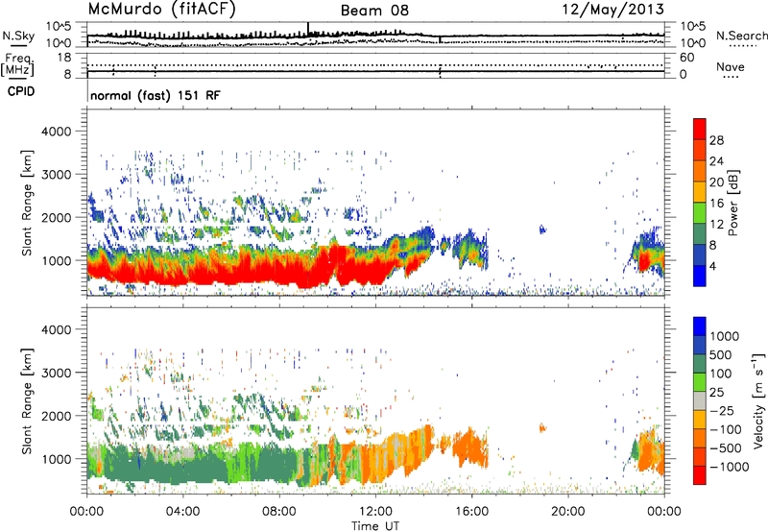Click the 'Time UT' axis label
This screenshot has width=768, height=532.
(x=375, y=526)
